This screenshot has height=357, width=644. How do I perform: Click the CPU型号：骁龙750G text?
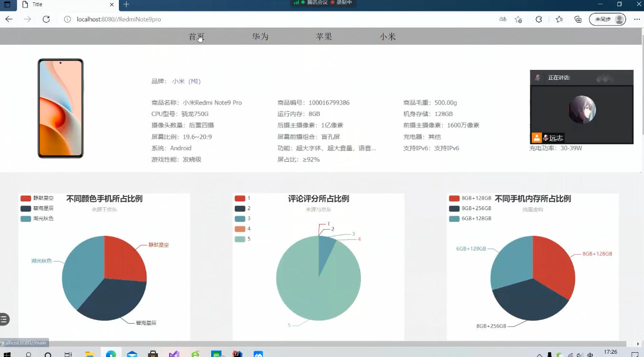(180, 114)
